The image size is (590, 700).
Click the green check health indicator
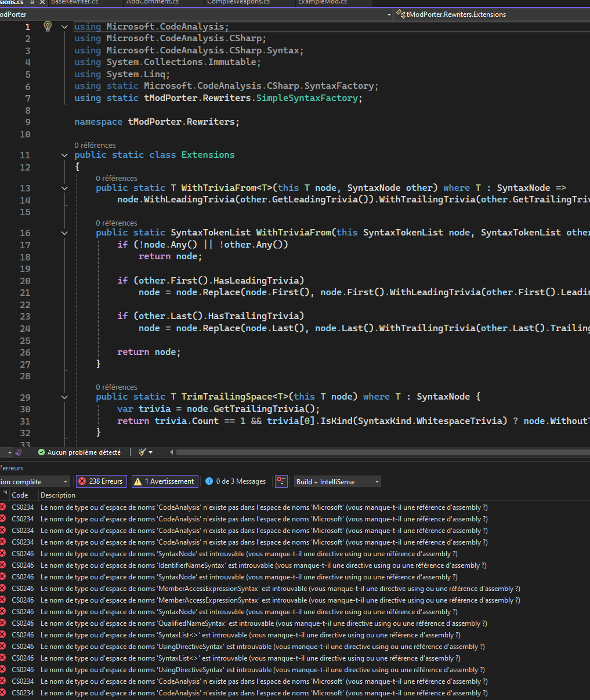click(41, 452)
